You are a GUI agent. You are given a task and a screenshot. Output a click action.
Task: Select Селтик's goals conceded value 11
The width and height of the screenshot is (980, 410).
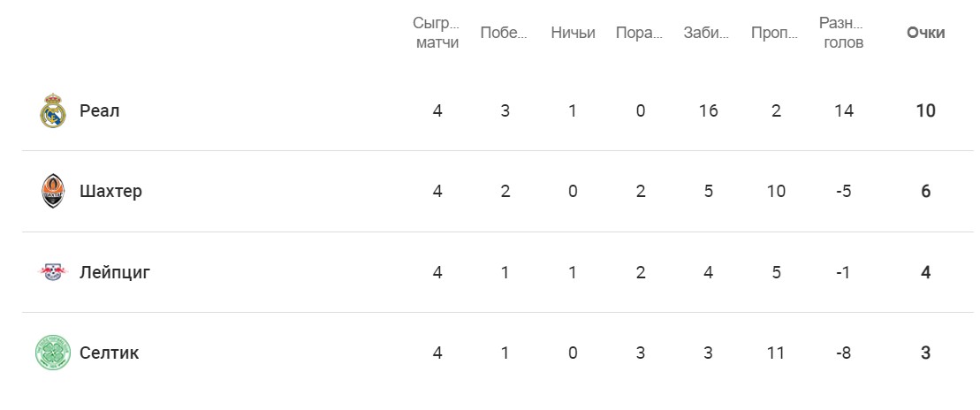776,353
